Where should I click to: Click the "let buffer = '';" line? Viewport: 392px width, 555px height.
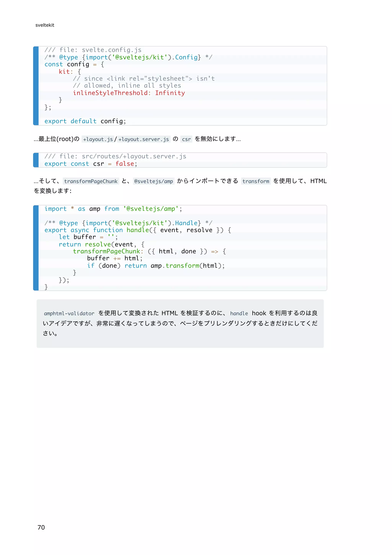click(x=88, y=237)
